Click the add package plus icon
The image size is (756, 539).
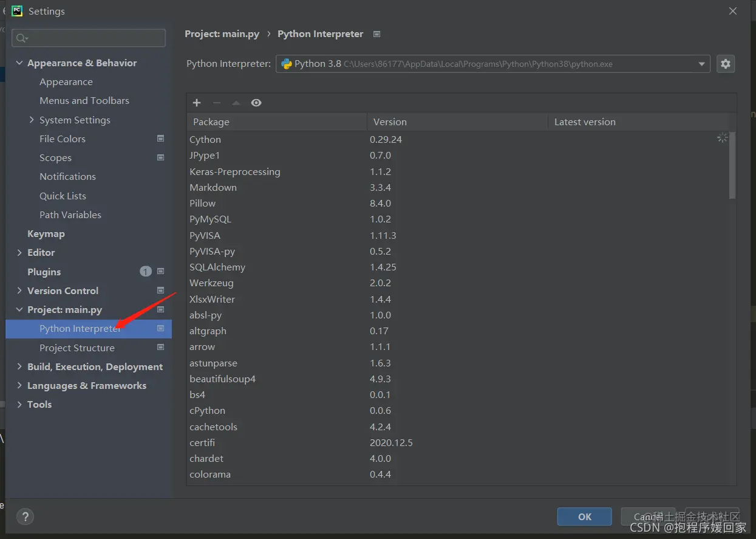[x=197, y=103]
